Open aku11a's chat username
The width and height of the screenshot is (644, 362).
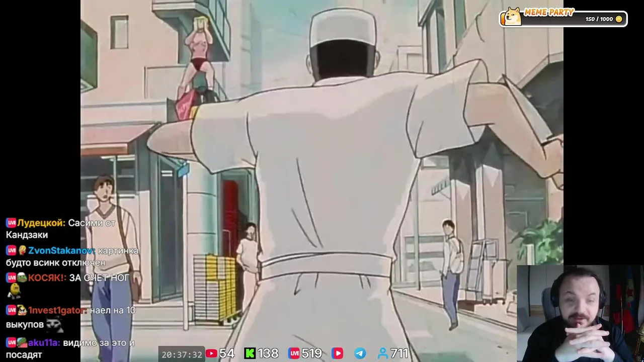[44, 342]
